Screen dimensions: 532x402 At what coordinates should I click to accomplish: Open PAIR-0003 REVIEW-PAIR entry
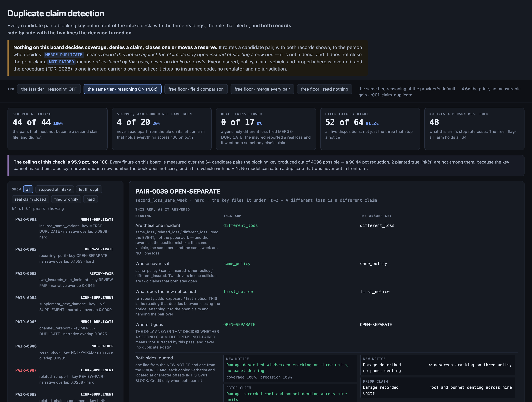click(x=64, y=279)
